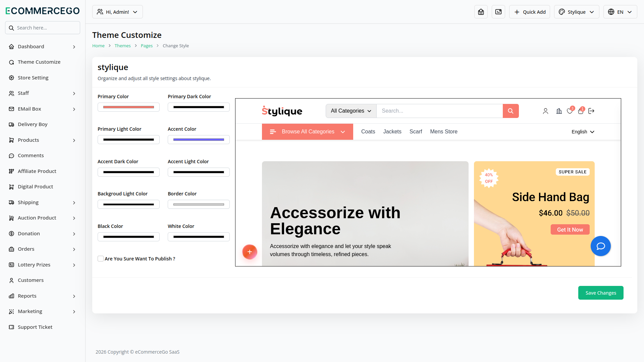Click the user account icon in preview header

545,111
